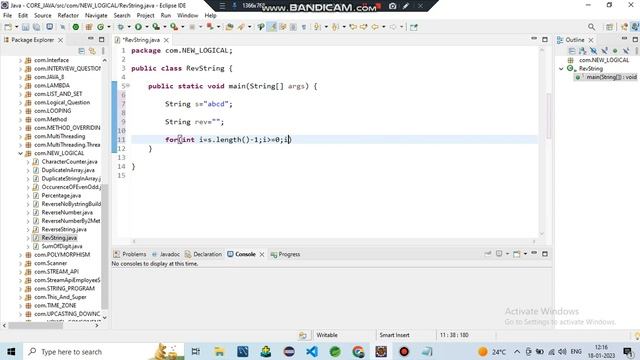
Task: Open Visual Studio Code from taskbar
Action: pyautogui.click(x=312, y=351)
